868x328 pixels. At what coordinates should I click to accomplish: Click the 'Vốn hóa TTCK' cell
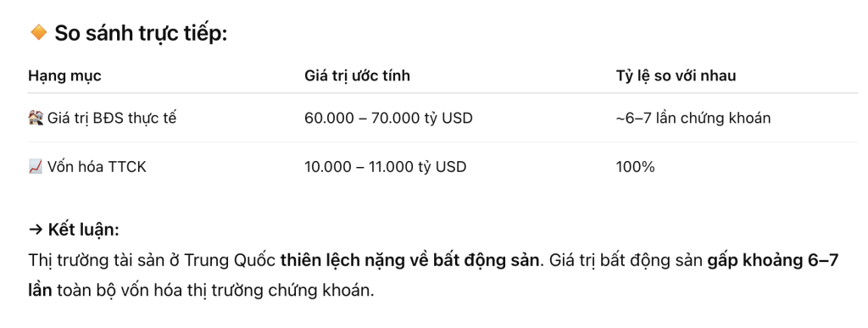(x=97, y=166)
